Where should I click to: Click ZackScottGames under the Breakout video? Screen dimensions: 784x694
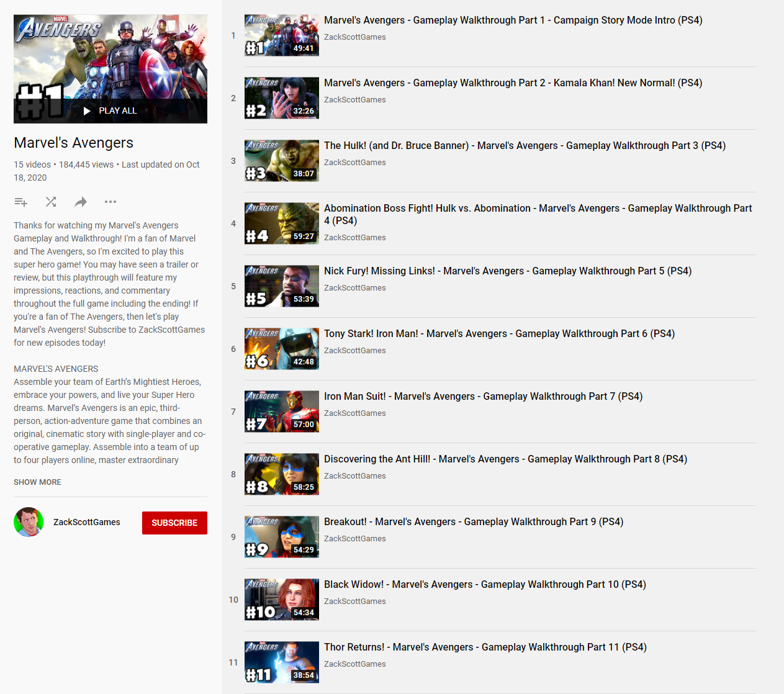355,539
